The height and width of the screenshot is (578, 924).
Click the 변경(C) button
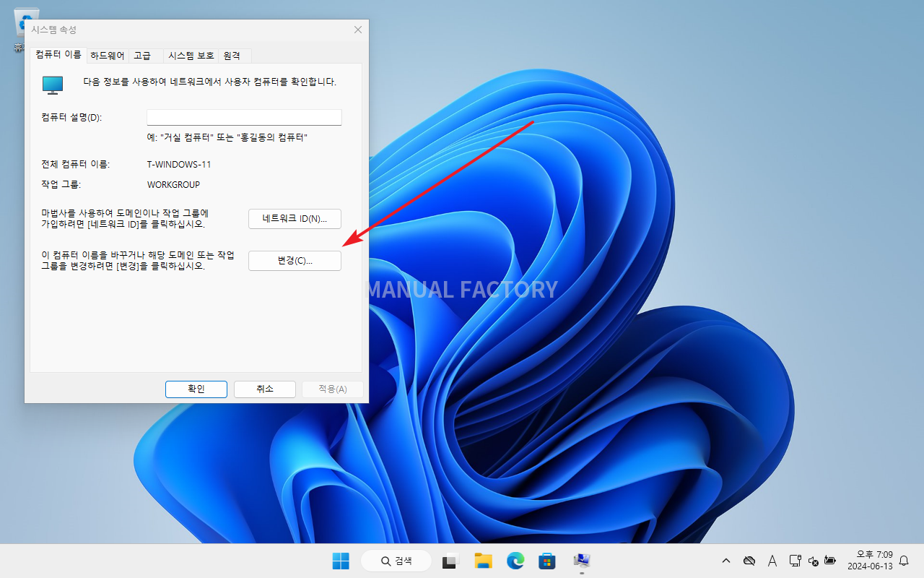coord(295,261)
